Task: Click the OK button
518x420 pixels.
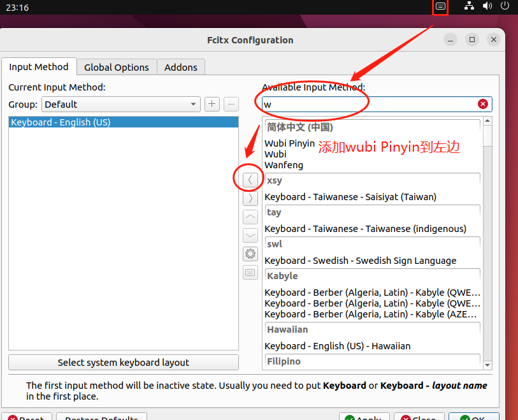Action: (x=474, y=417)
